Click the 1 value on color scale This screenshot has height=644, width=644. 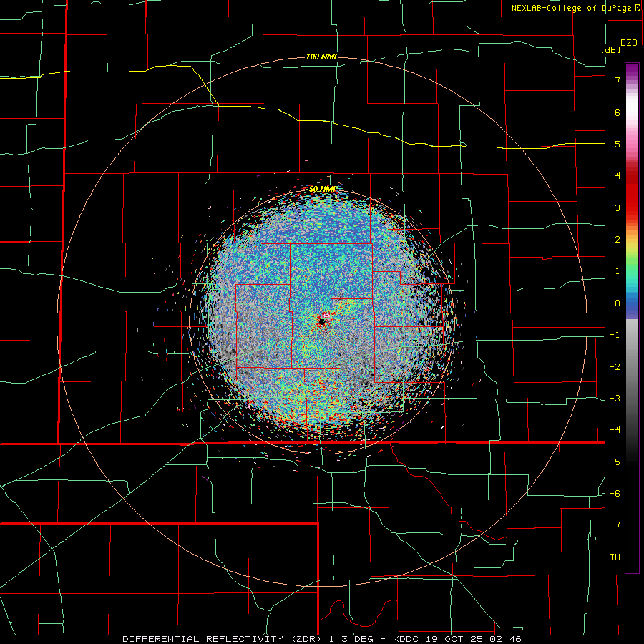pos(618,271)
